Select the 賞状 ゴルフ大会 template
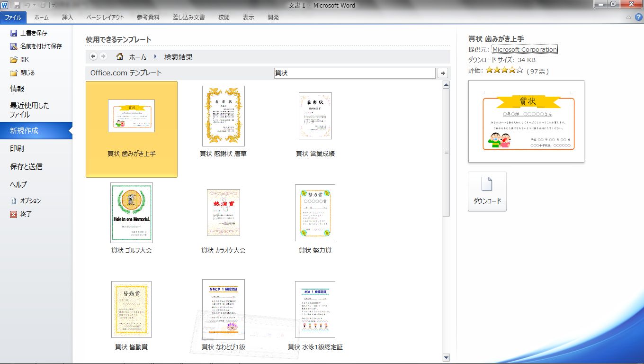 pyautogui.click(x=132, y=218)
